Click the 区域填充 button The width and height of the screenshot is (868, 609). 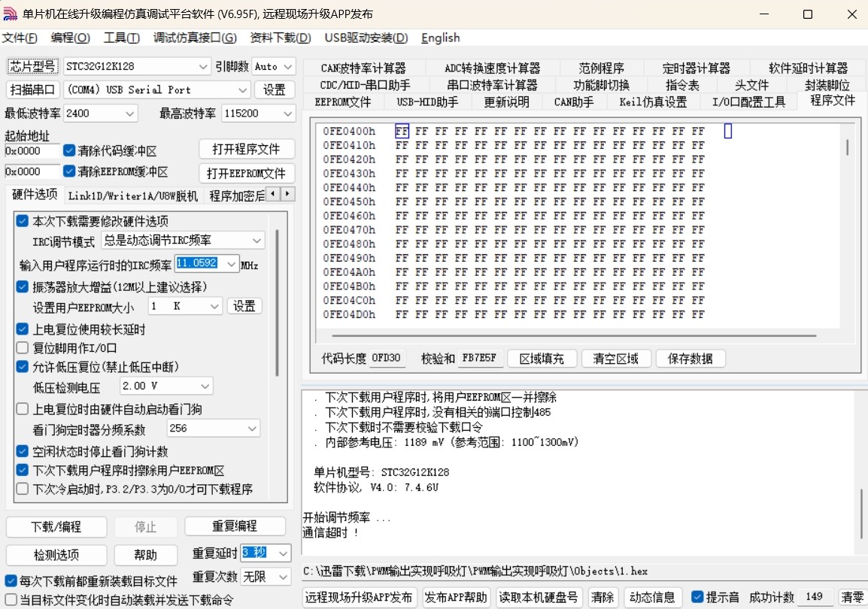(542, 359)
